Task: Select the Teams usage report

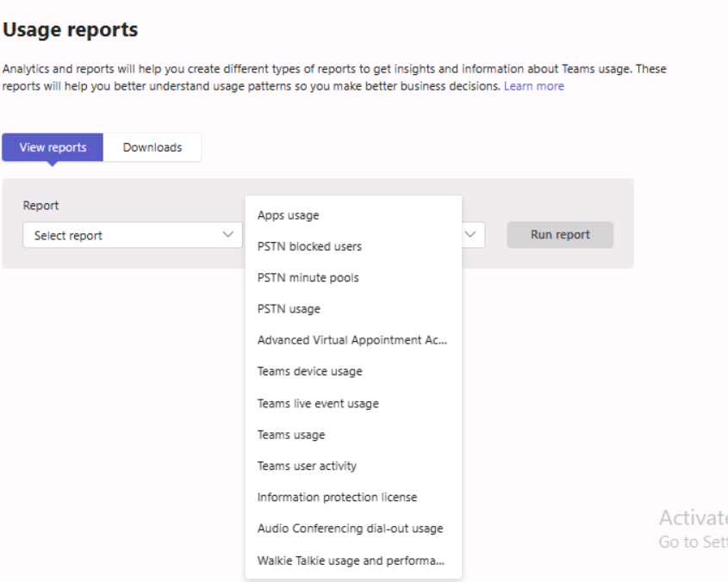Action: point(288,435)
